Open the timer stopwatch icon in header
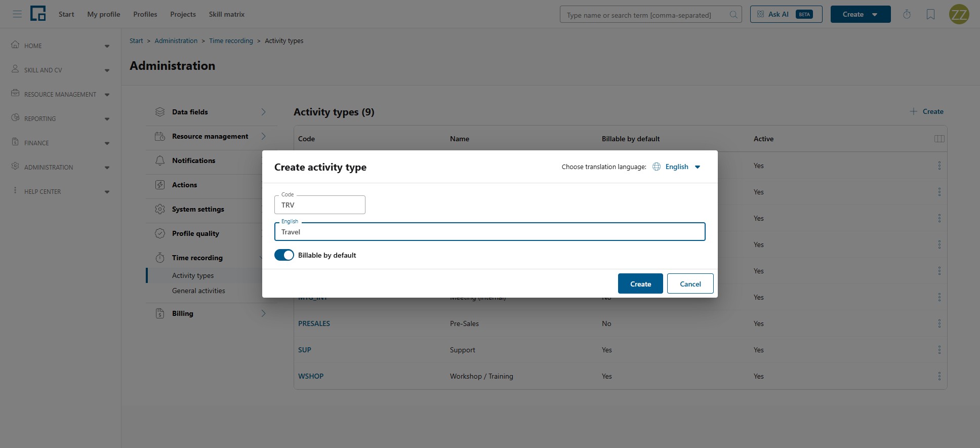980x448 pixels. (907, 15)
